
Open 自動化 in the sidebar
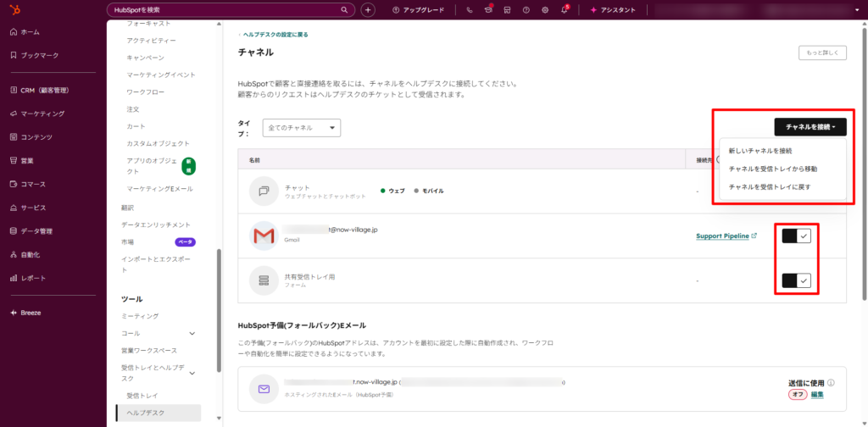25,255
